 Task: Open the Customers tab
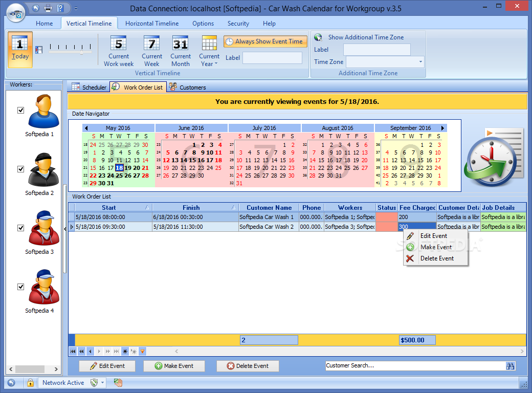point(187,87)
